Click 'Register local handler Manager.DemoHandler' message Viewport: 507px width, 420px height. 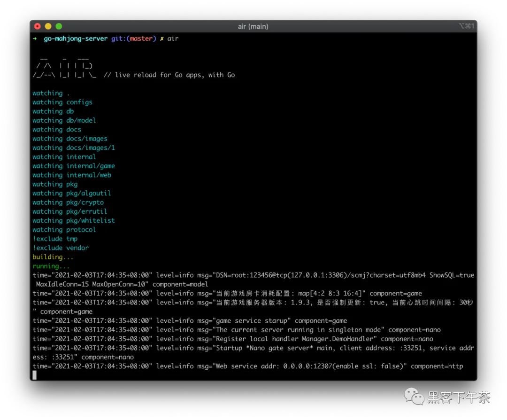coord(294,339)
